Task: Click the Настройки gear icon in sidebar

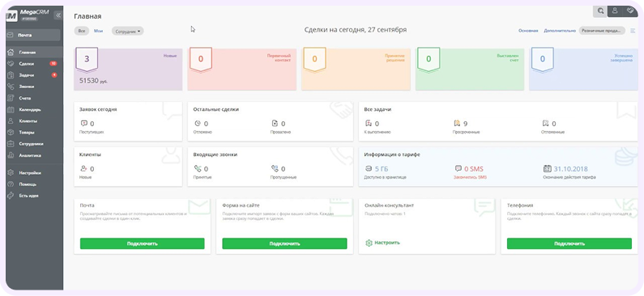Action: point(11,173)
